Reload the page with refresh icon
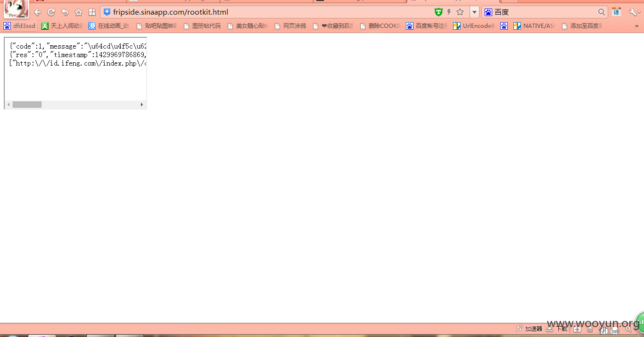 click(51, 12)
